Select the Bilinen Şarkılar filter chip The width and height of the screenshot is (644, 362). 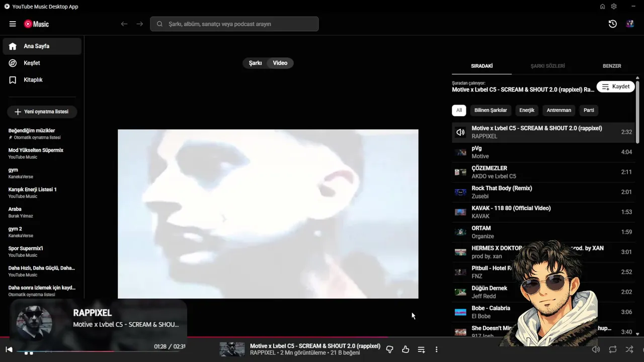point(491,110)
